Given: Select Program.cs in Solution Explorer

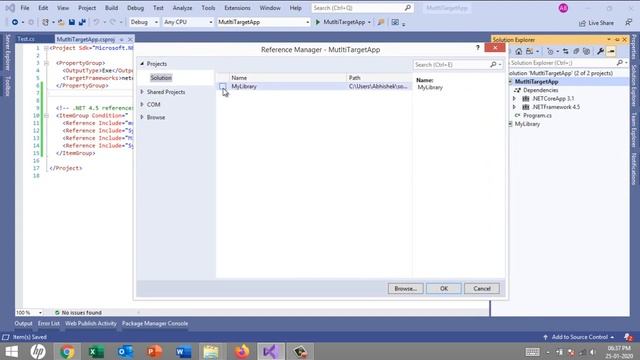Looking at the screenshot, I should point(537,116).
